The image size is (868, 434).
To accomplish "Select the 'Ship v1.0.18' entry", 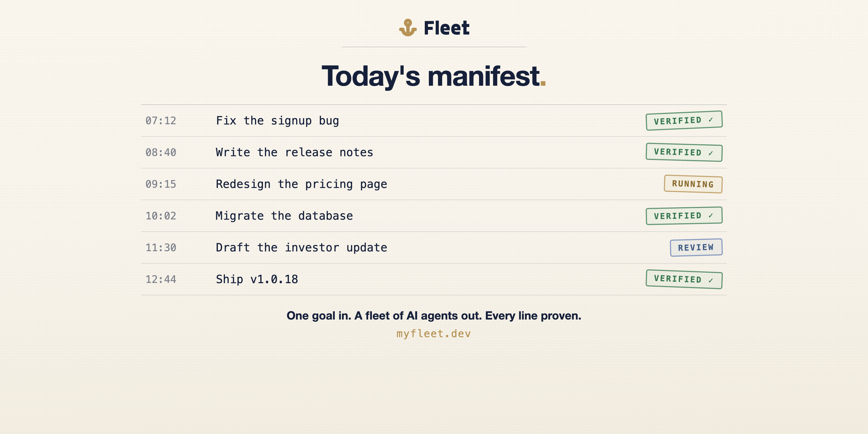I will (434, 279).
